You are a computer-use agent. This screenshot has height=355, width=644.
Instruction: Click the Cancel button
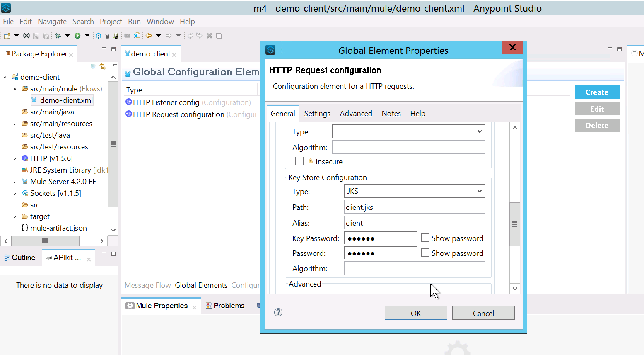click(x=483, y=313)
